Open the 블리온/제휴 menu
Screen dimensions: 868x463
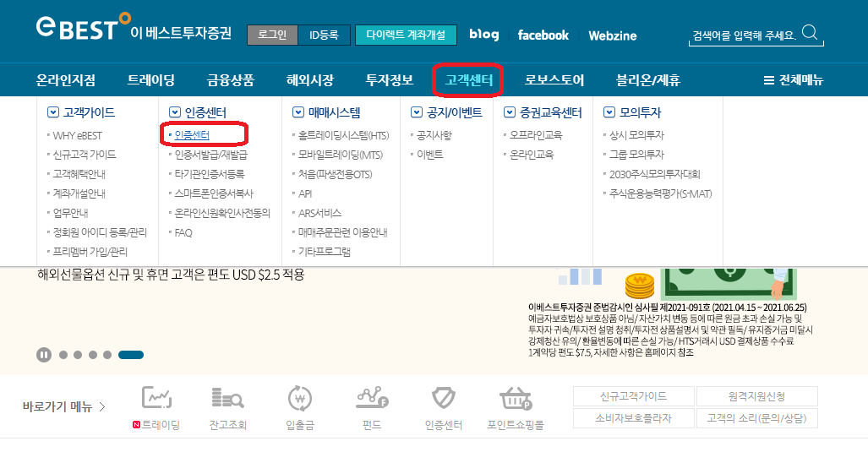point(648,80)
